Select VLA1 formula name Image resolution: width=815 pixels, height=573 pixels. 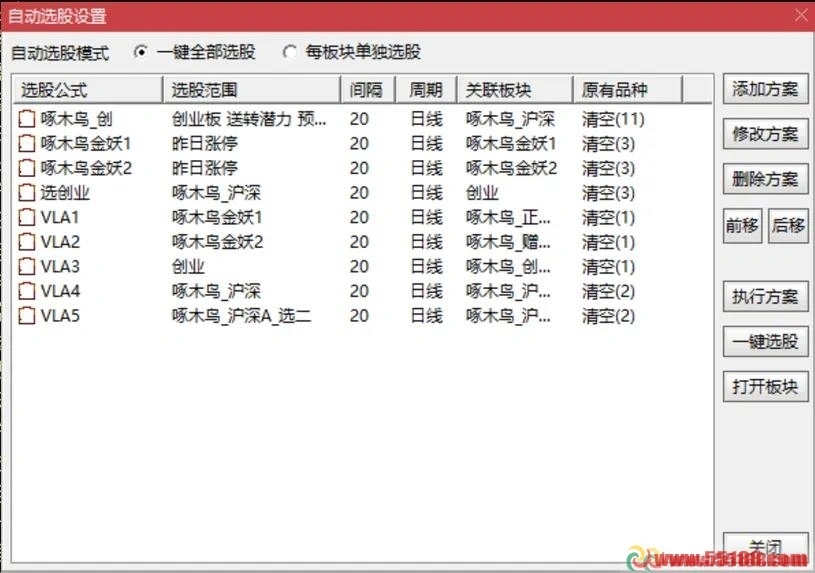[60, 217]
